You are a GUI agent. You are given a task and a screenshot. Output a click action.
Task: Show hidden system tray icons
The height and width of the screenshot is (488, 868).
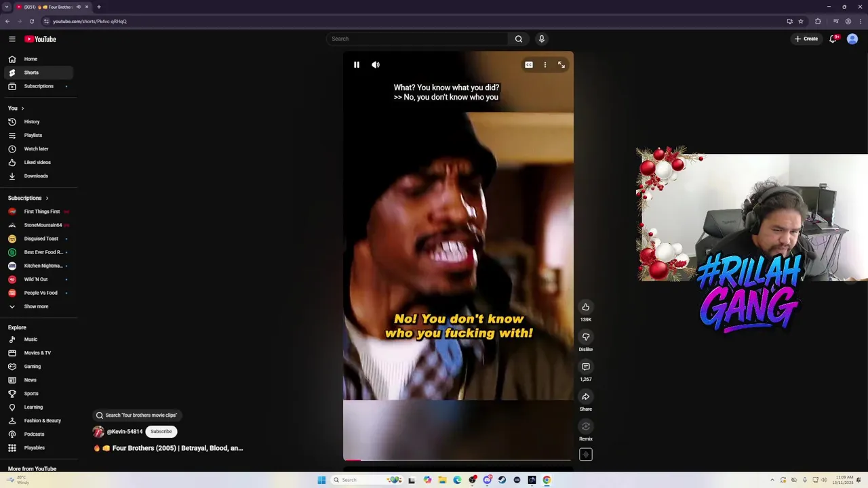pyautogui.click(x=772, y=480)
